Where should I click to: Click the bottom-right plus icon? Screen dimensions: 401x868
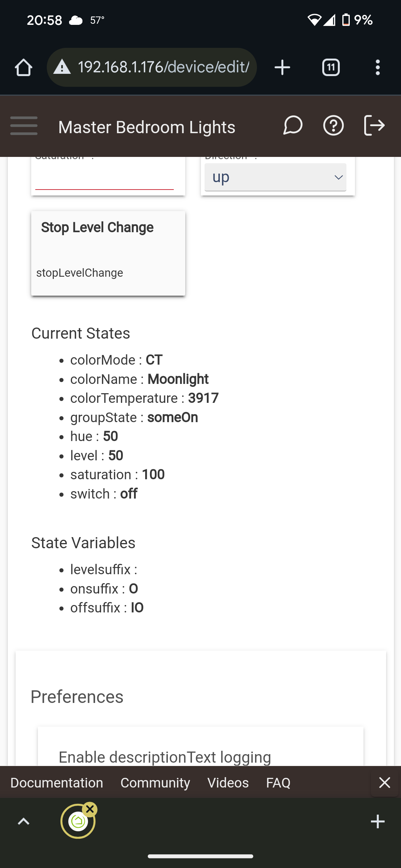point(378,822)
